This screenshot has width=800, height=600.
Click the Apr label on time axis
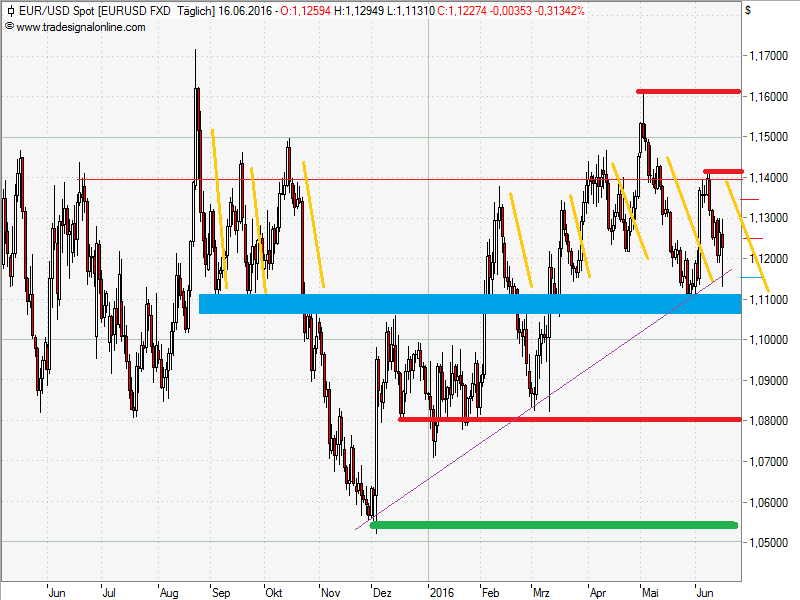[597, 593]
